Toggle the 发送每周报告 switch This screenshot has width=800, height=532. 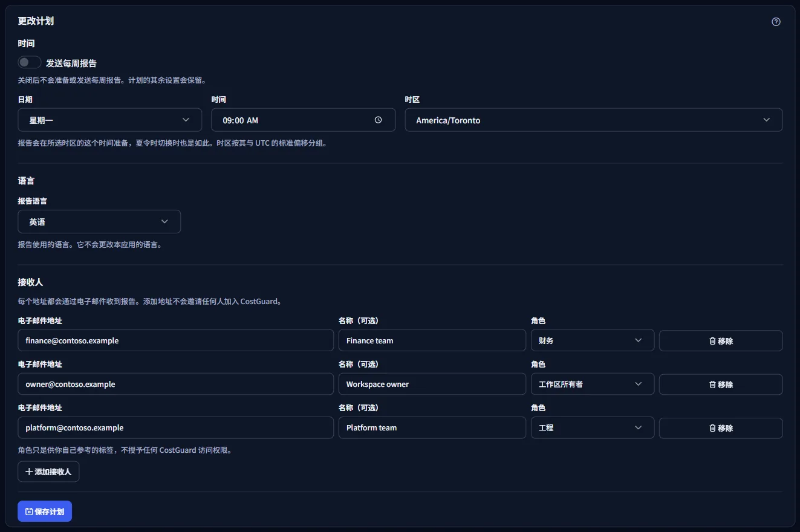point(30,62)
